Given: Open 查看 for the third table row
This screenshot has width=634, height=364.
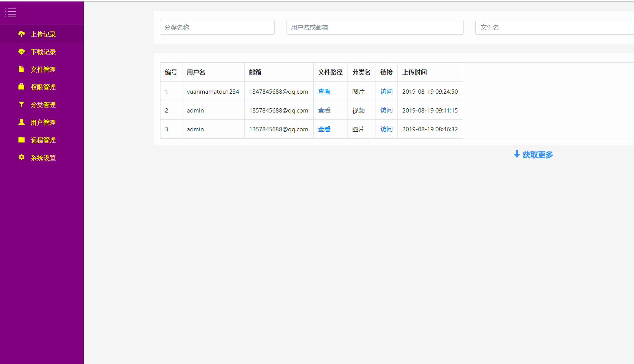Looking at the screenshot, I should (x=324, y=129).
